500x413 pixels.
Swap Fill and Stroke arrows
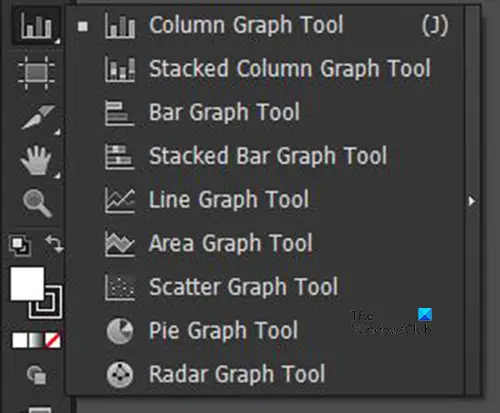pyautogui.click(x=54, y=244)
